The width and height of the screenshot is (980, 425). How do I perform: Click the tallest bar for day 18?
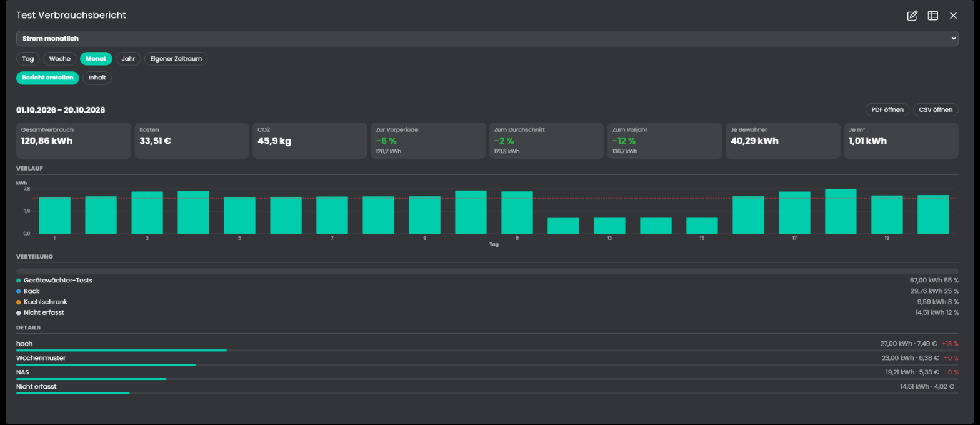(841, 211)
